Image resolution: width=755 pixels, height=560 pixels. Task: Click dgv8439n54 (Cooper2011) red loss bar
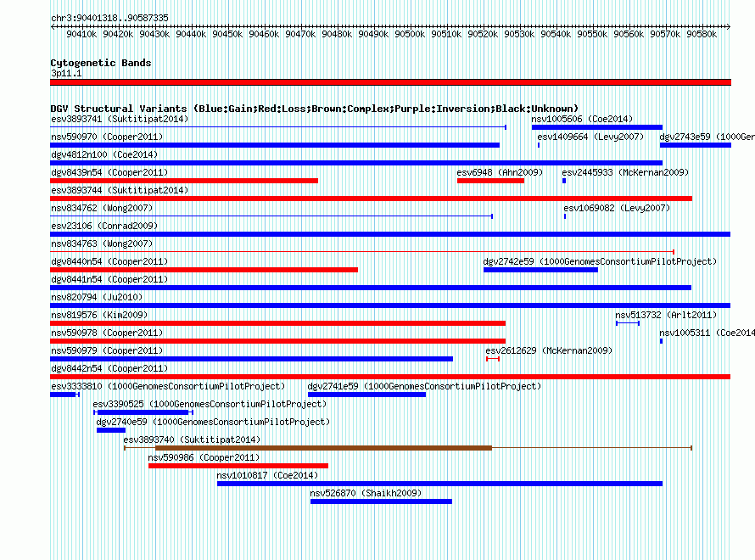pyautogui.click(x=184, y=181)
